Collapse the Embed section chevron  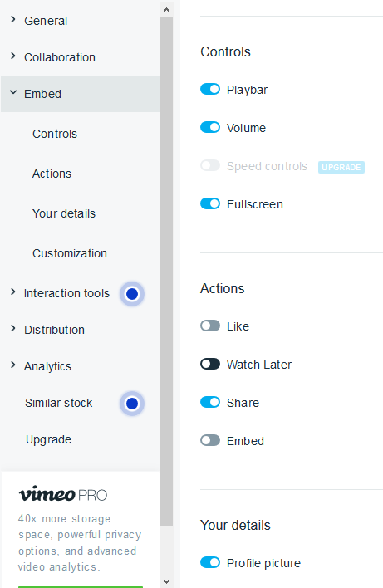pos(13,93)
